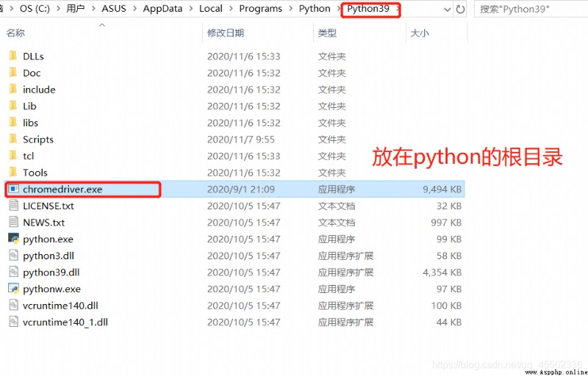This screenshot has height=376, width=588.
Task: Select the python39.dll file name
Action: click(x=51, y=272)
